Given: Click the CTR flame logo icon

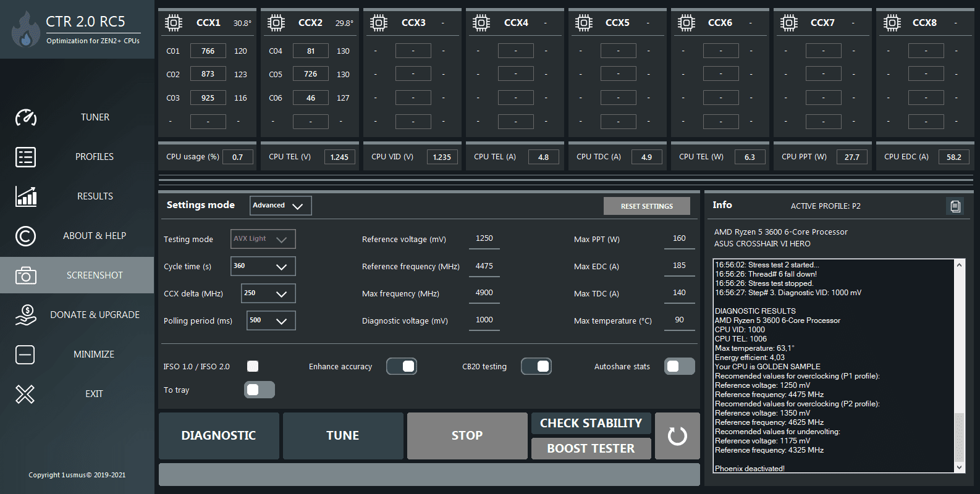Looking at the screenshot, I should point(25,29).
